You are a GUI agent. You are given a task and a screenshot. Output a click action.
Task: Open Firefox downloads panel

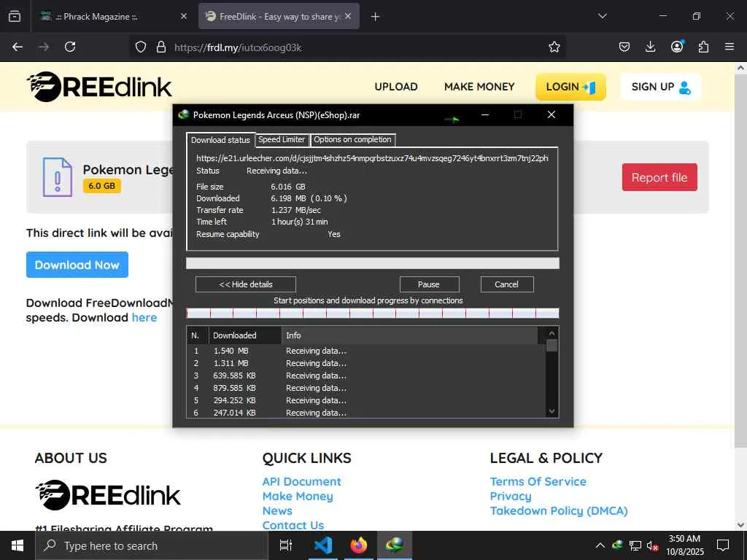click(650, 47)
